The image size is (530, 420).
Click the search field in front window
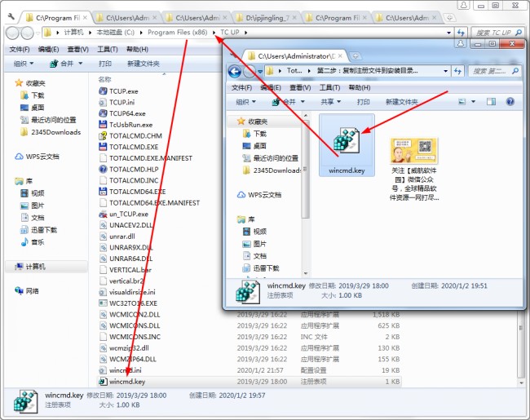click(493, 71)
